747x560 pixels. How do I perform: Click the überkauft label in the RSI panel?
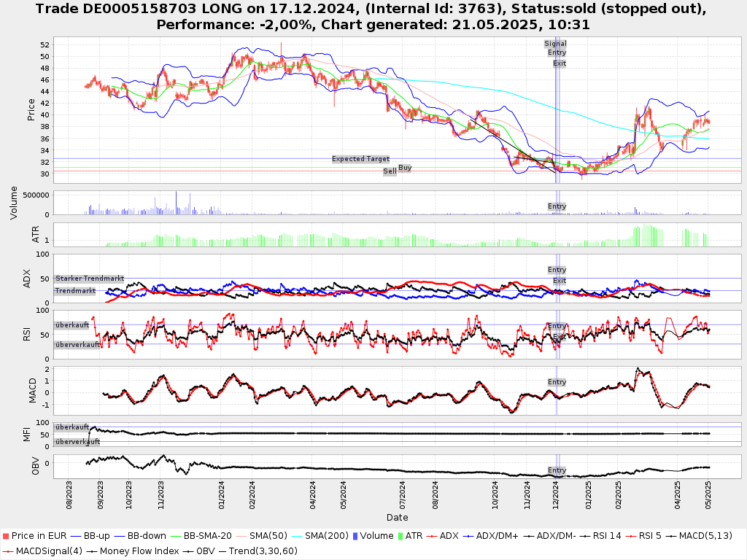72,324
